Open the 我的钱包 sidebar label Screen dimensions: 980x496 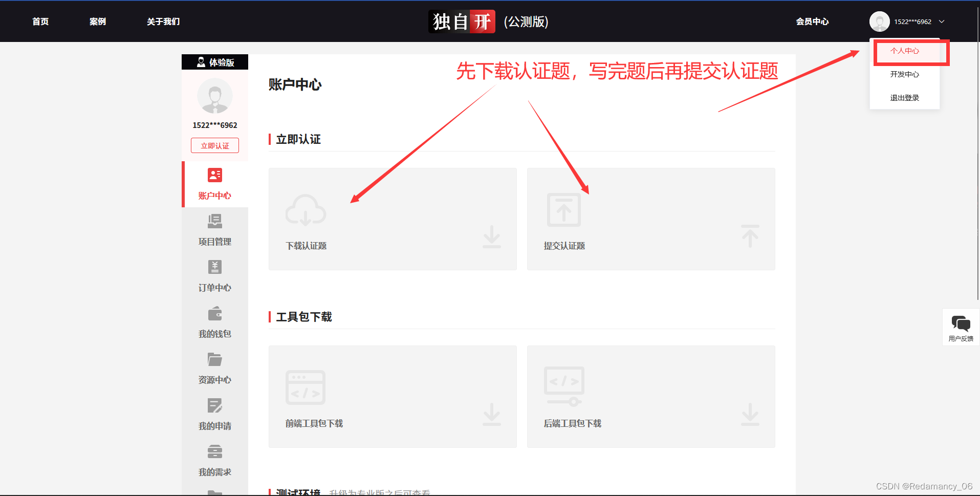[x=215, y=334]
